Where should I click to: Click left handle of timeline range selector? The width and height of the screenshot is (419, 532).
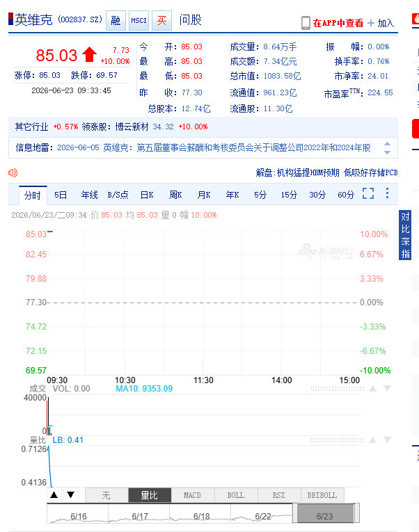294,513
